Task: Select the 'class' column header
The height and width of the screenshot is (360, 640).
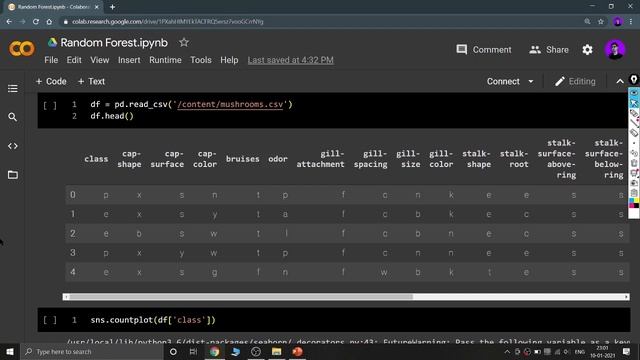Action: coord(96,159)
